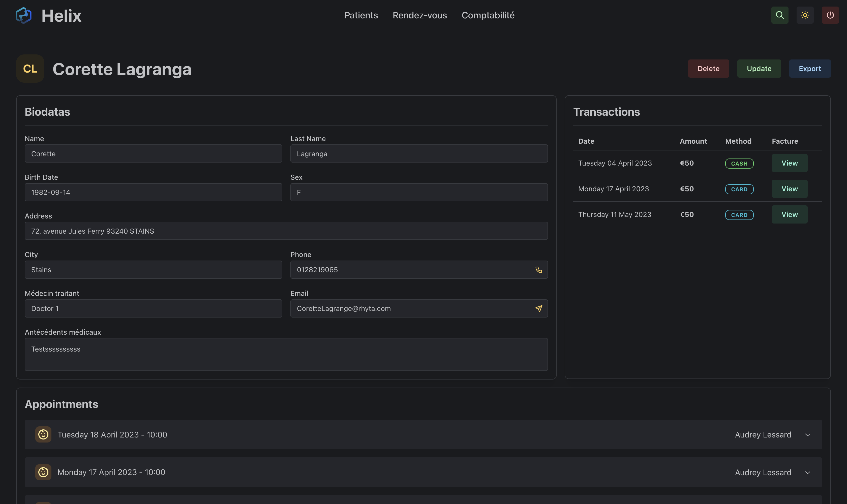The height and width of the screenshot is (504, 847).
Task: Toggle light mode with sun icon
Action: (x=805, y=15)
